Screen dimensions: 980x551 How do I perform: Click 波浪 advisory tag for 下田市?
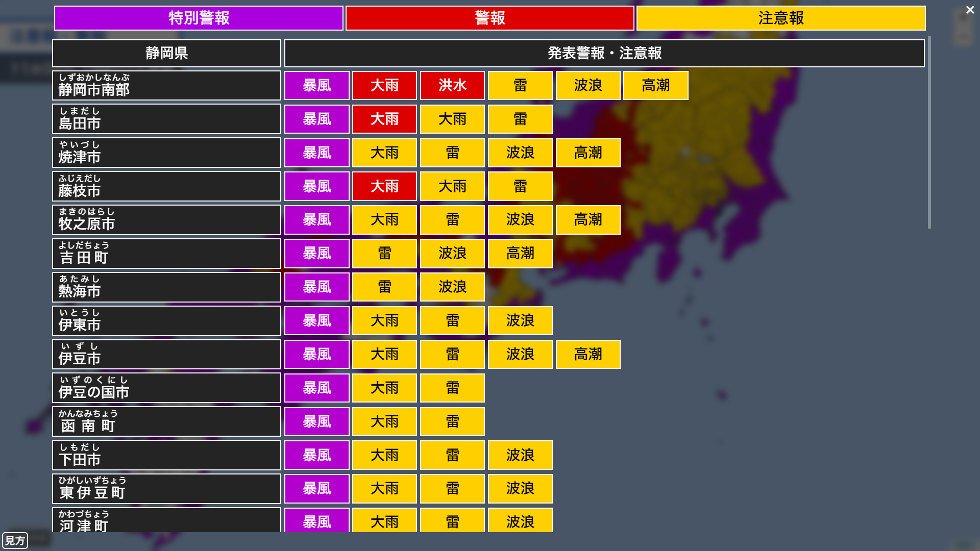520,455
